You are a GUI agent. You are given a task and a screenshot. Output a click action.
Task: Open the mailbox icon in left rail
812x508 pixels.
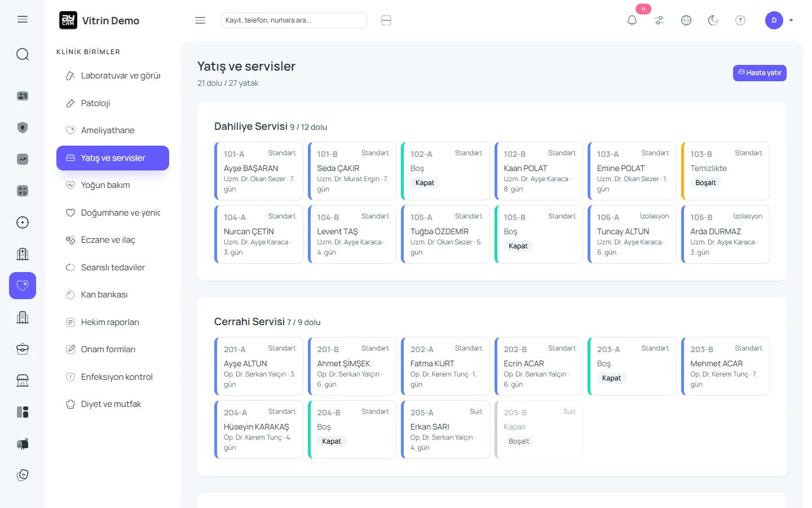coord(23,444)
